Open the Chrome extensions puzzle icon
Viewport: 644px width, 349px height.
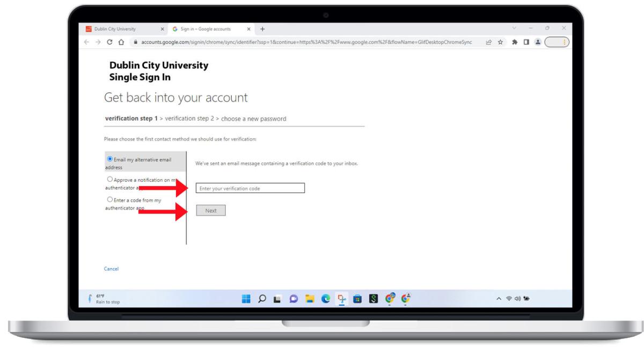click(516, 42)
